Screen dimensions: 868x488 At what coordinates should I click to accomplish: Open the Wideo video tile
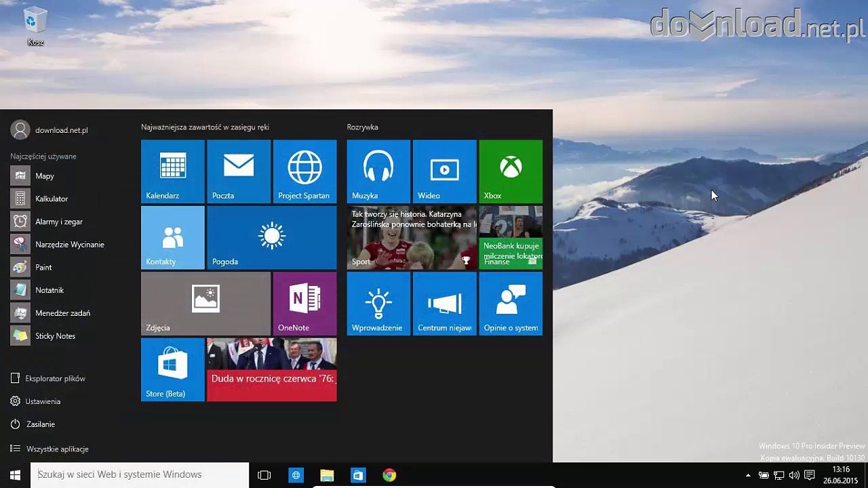pos(445,171)
